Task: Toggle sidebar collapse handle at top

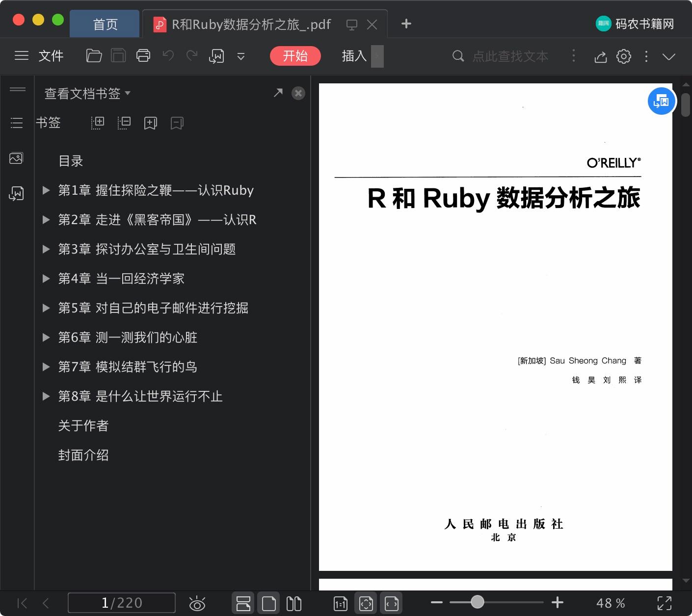Action: [x=18, y=89]
